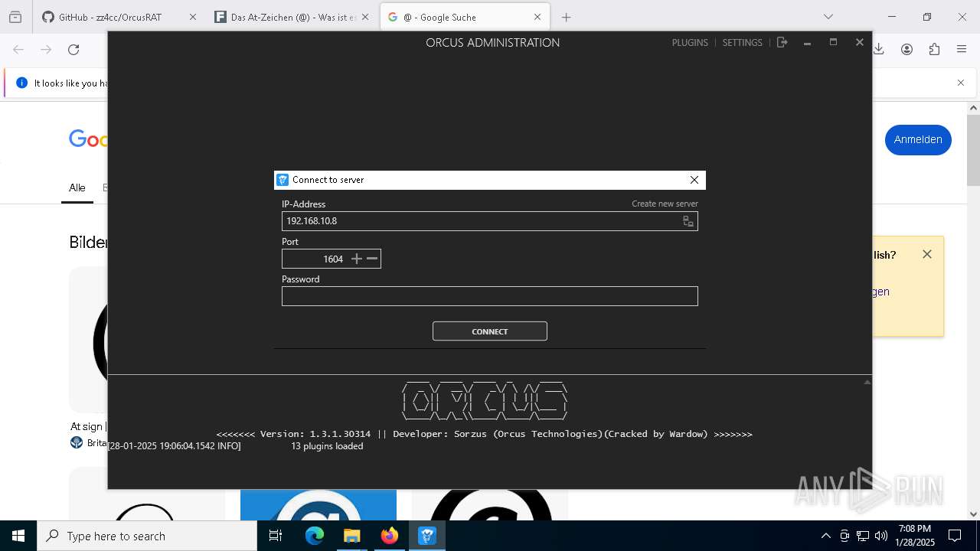Close the Connect to server dialog
The height and width of the screenshot is (551, 980).
point(694,180)
